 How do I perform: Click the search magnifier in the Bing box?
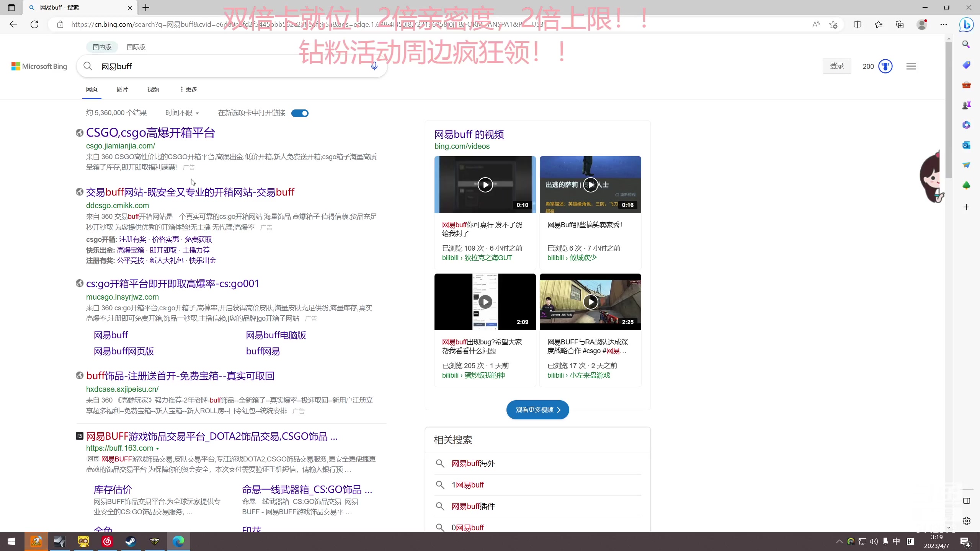point(88,66)
